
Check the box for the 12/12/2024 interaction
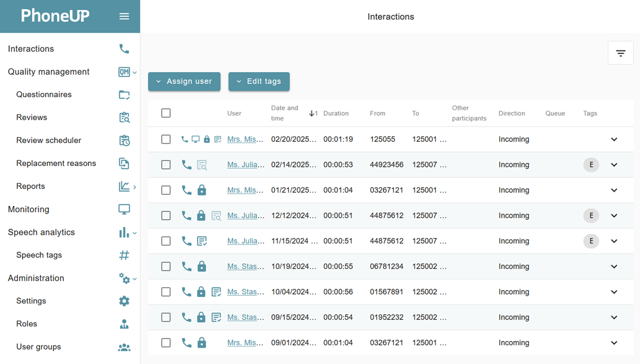pyautogui.click(x=165, y=216)
